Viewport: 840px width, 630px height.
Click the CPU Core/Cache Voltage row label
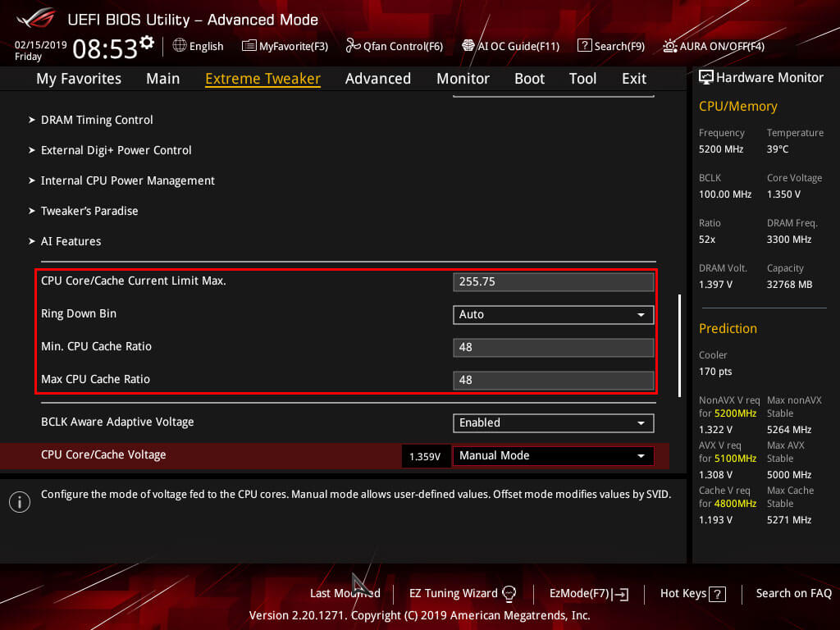(103, 454)
